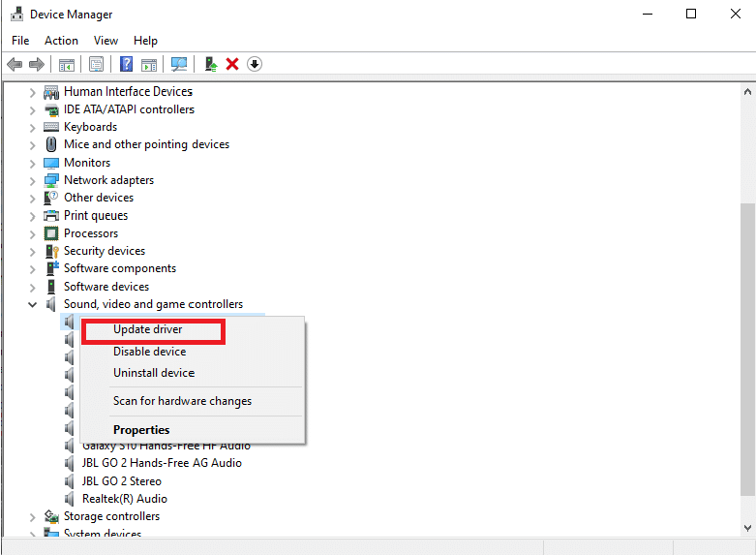Viewport: 756px width, 555px height.
Task: Choose Update driver from context menu
Action: (x=148, y=329)
